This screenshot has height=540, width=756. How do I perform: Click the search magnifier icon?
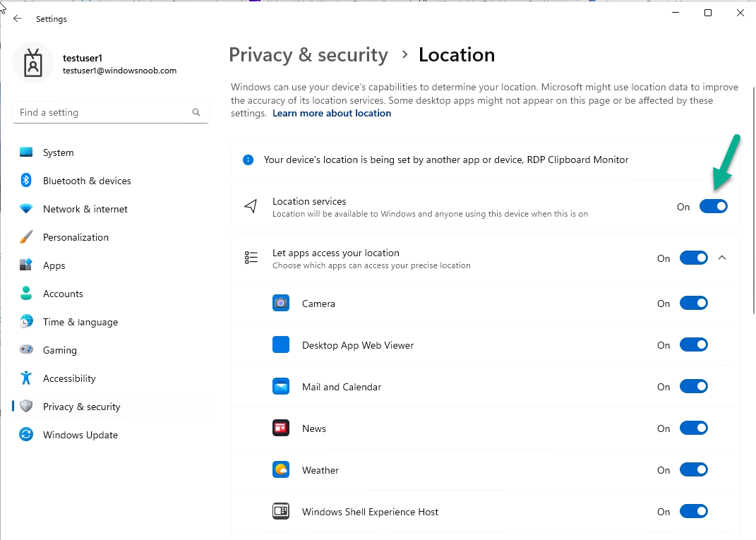coord(196,112)
